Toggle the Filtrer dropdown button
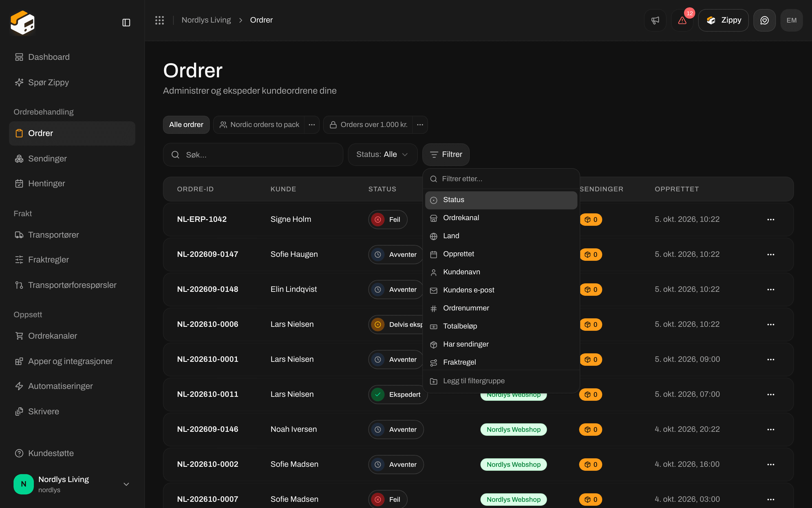The width and height of the screenshot is (812, 508). [x=445, y=155]
